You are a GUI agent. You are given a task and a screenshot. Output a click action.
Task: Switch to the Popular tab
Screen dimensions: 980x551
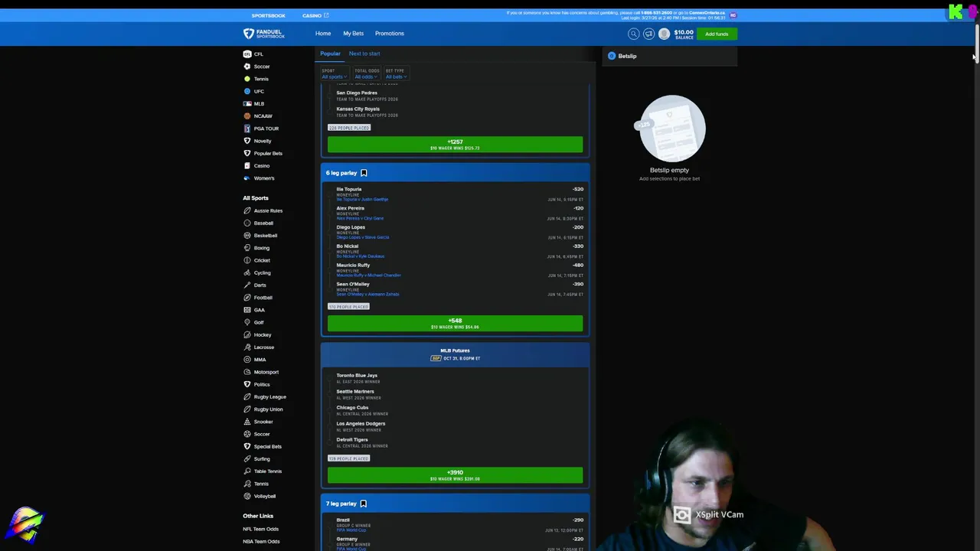(330, 54)
